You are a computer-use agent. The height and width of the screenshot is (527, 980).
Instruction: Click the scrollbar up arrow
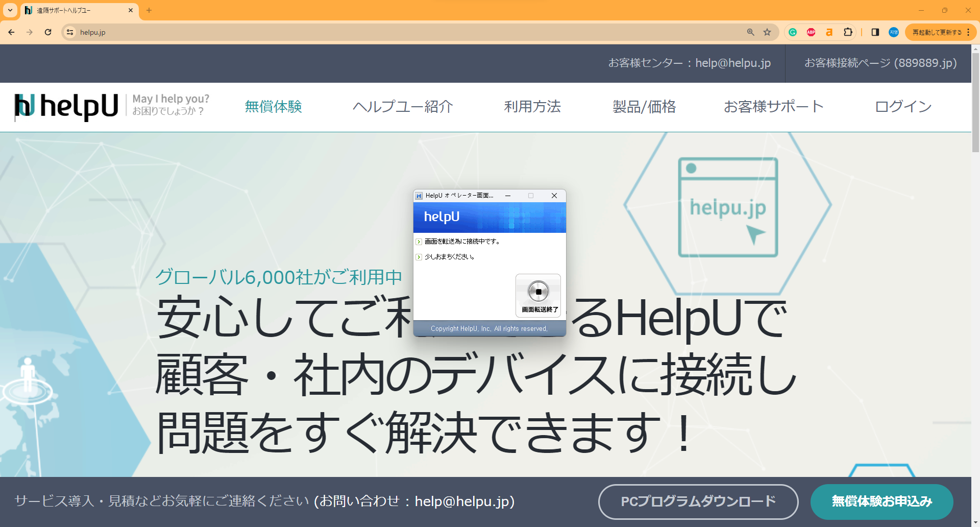pyautogui.click(x=975, y=49)
